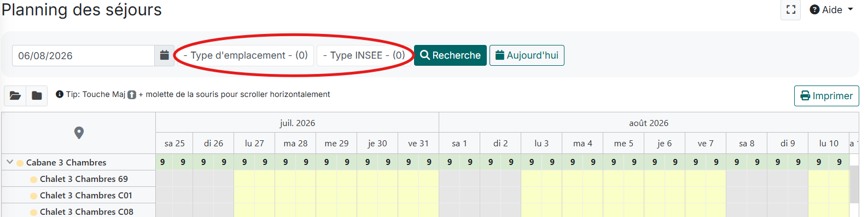The height and width of the screenshot is (217, 868).
Task: Click the ma 28 day header
Action: click(x=295, y=144)
